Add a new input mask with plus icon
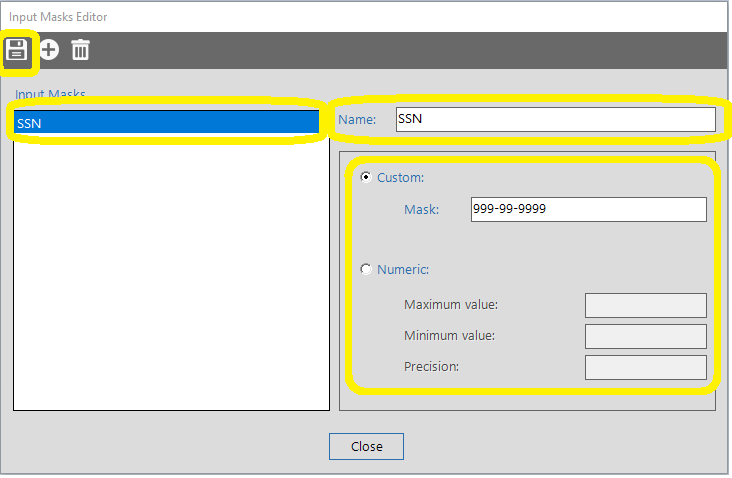Image resolution: width=732 pixels, height=478 pixels. pyautogui.click(x=49, y=50)
